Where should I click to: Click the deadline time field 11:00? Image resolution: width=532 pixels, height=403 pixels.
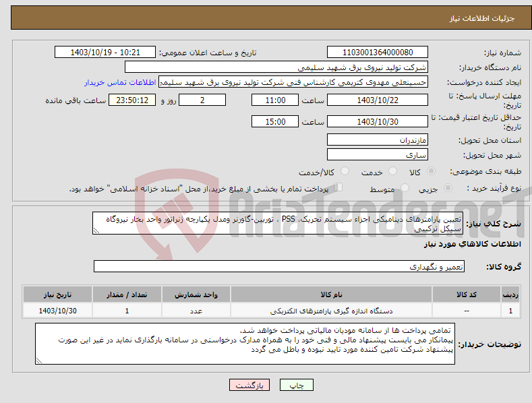[x=275, y=100]
